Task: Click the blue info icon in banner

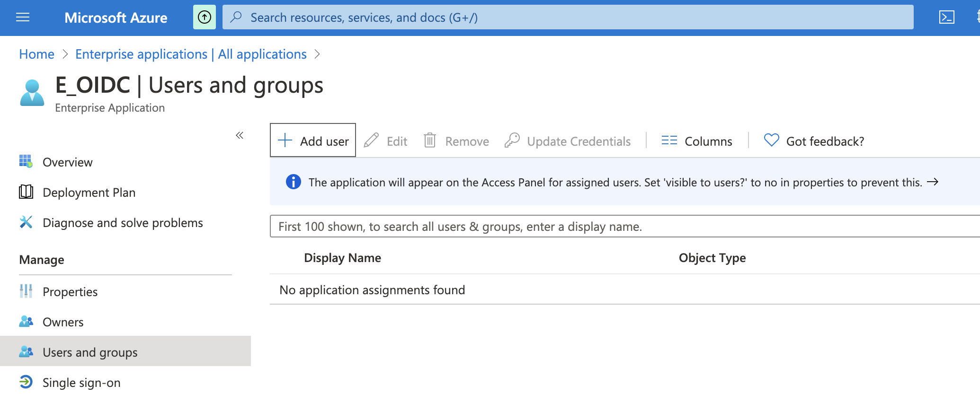Action: click(294, 182)
